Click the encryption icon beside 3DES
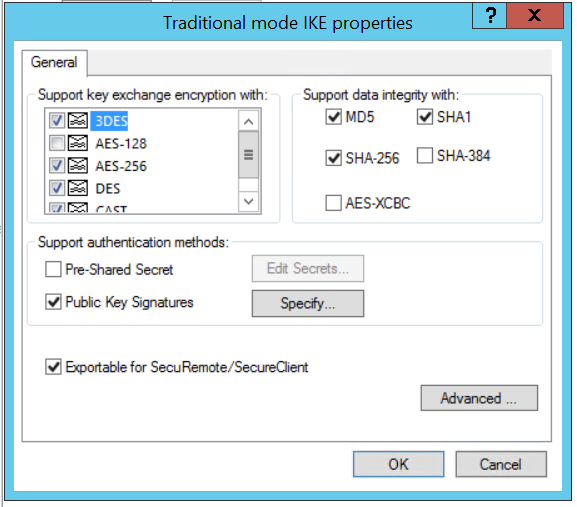 tap(78, 121)
